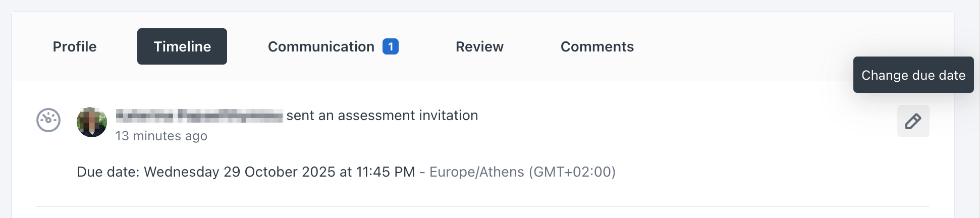Click the pencil edit due date icon
Viewport: 980px width, 218px height.
coord(913,121)
